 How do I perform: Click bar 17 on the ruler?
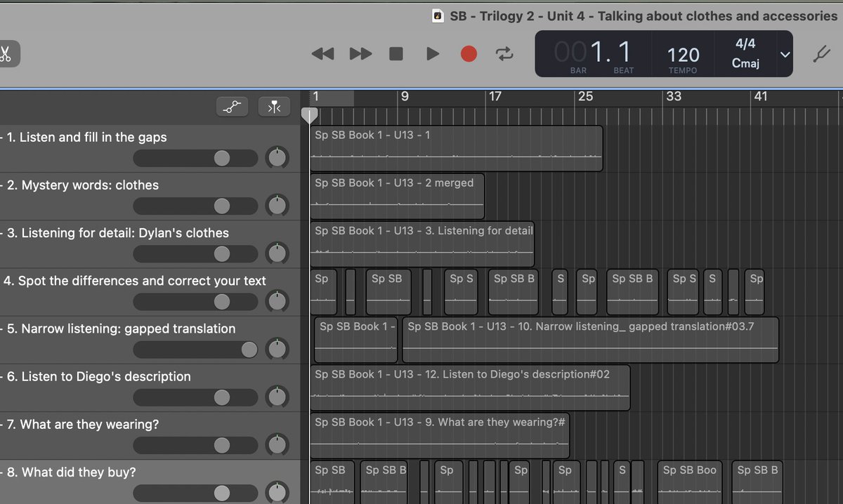pos(495,97)
